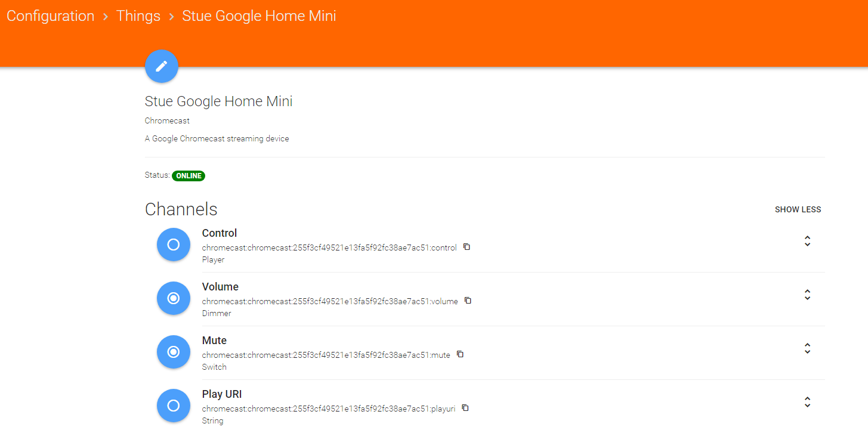This screenshot has height=433, width=868.
Task: Click the Stue Google Home Mini breadcrumb
Action: coord(259,16)
